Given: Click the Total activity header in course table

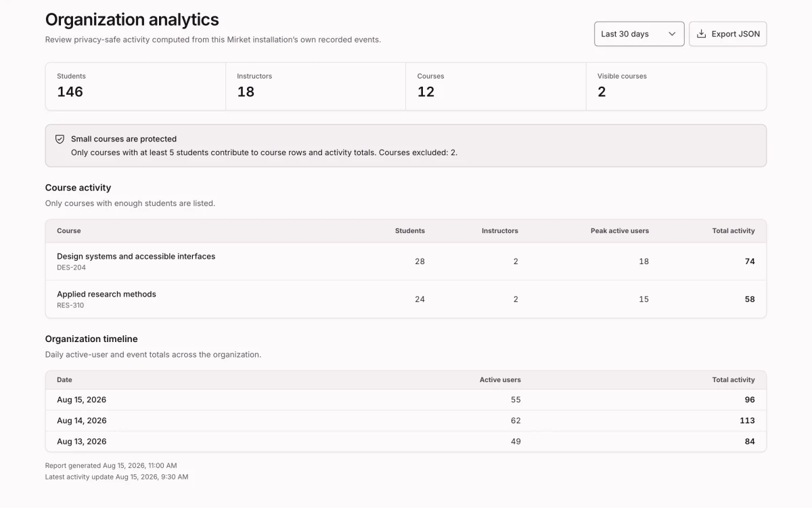Looking at the screenshot, I should (734, 231).
